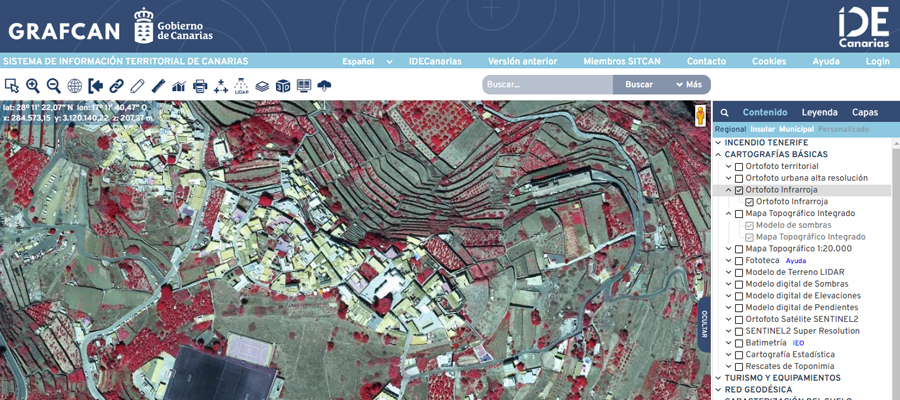Click the OCULTAR panel hide handle
Viewport: 900px width, 400px height.
pyautogui.click(x=704, y=324)
